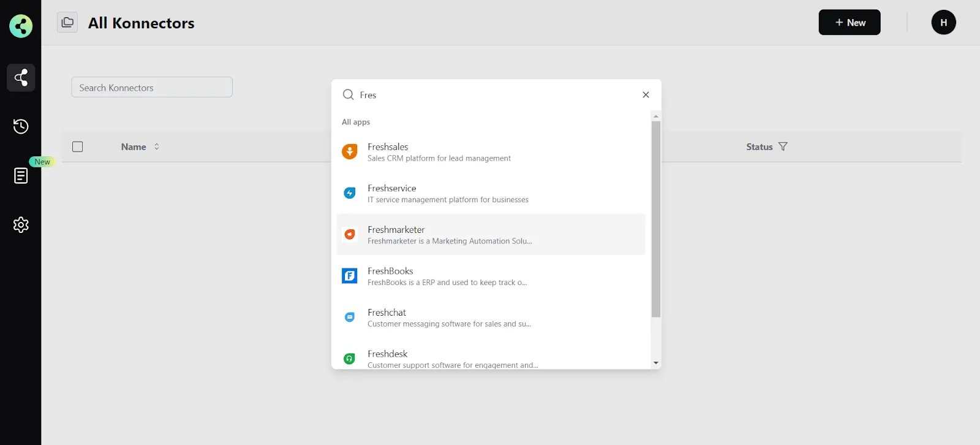Click the Freshdesk app icon

[x=350, y=359]
